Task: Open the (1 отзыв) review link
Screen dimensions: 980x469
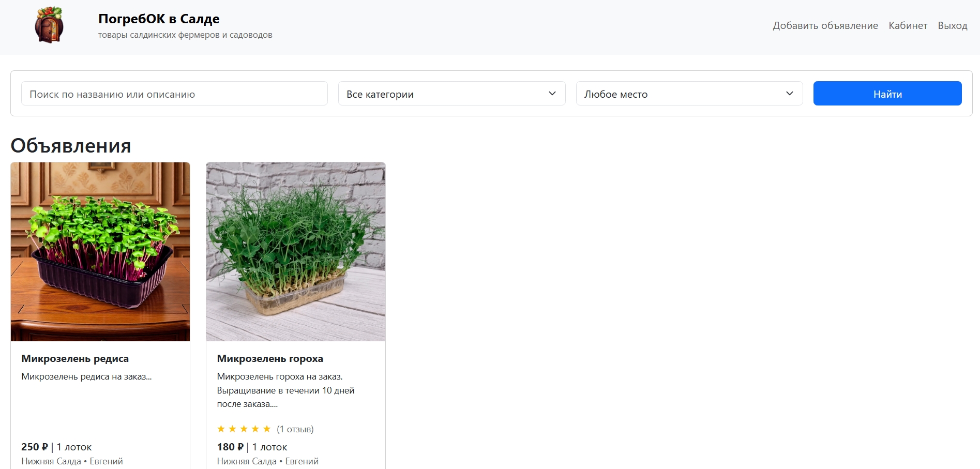Action: pyautogui.click(x=295, y=429)
